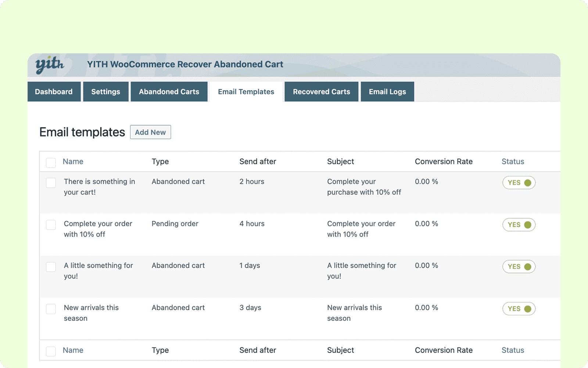Disable the 'New arrivals this season' template status
Image resolution: width=588 pixels, height=368 pixels.
519,309
